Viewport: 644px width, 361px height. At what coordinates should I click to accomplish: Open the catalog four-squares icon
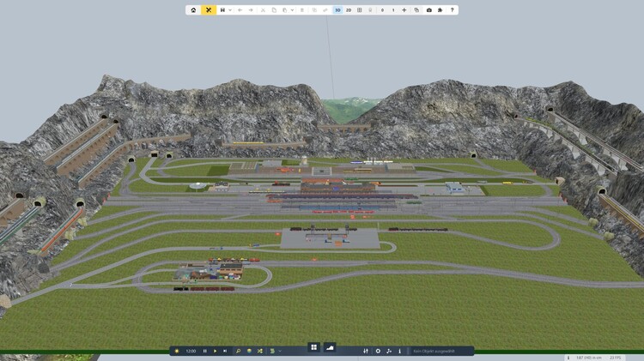pyautogui.click(x=313, y=347)
